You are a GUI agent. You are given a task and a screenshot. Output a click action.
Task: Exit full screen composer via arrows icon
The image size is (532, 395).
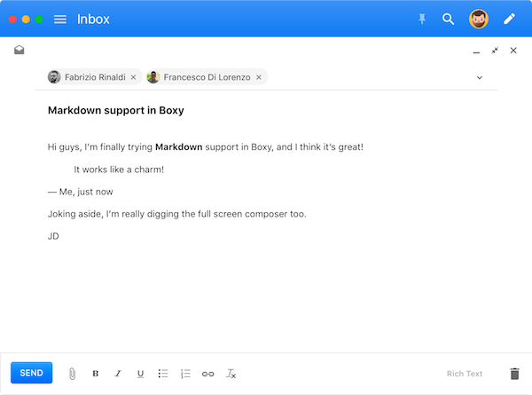pos(495,51)
